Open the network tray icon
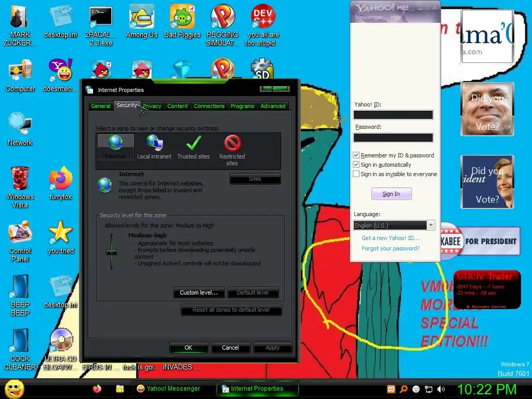Viewport: 532px width, 399px height. 429,389
